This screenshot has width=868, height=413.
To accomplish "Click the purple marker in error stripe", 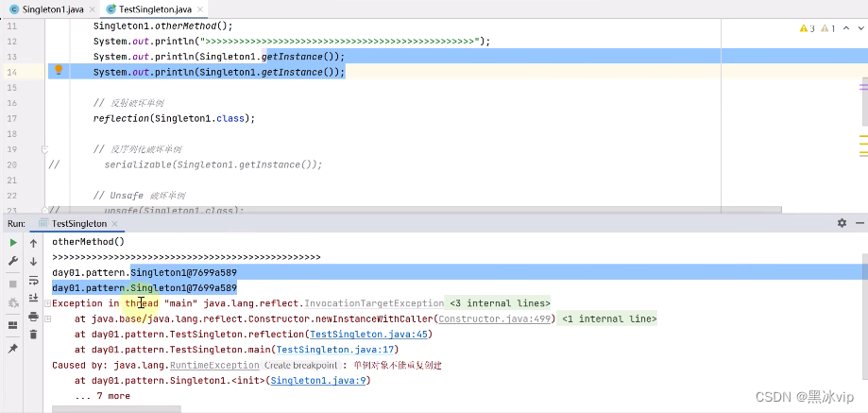I will coord(863,87).
